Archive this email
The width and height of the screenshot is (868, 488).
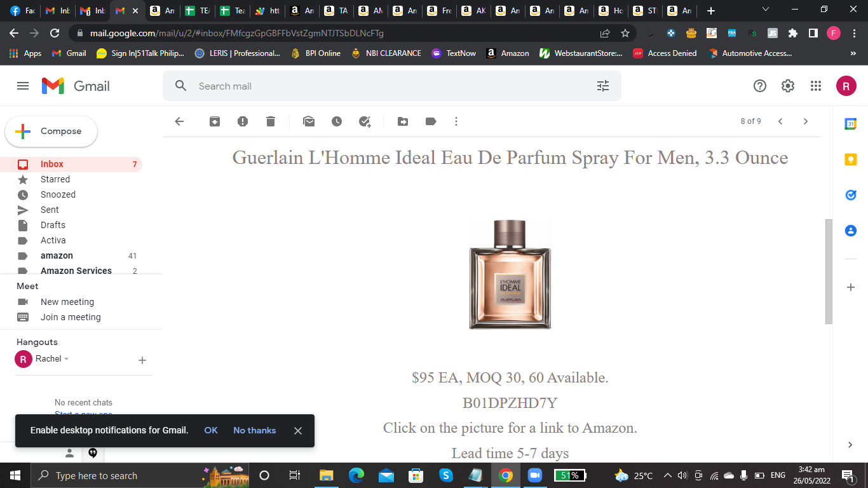click(215, 121)
